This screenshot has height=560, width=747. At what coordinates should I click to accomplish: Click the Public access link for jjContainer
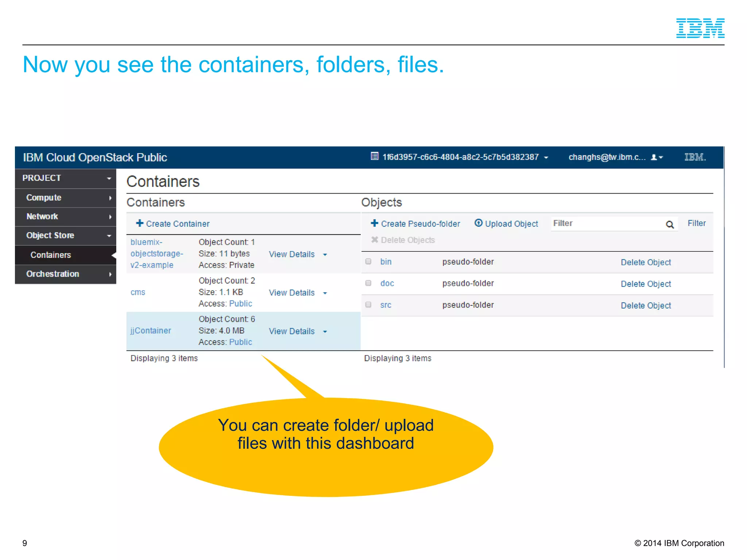coord(240,342)
